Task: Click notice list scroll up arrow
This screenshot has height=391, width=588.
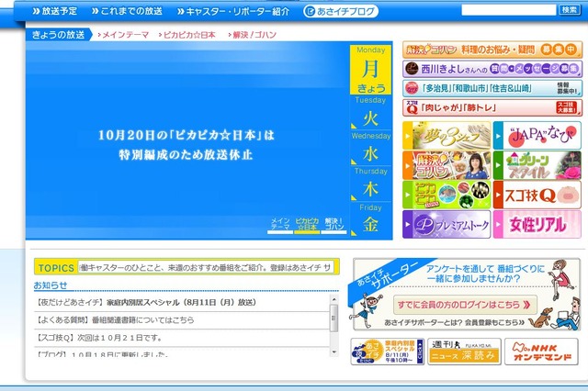Action: (334, 299)
